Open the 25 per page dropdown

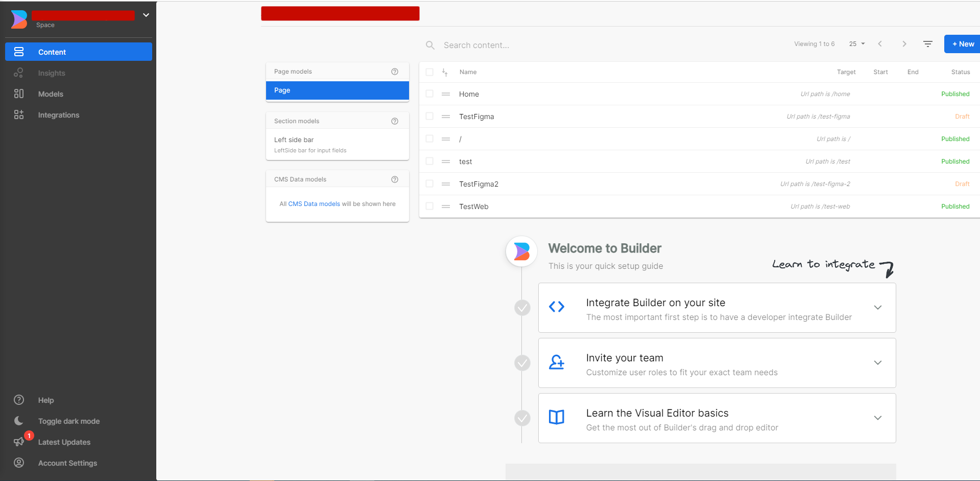coord(857,44)
